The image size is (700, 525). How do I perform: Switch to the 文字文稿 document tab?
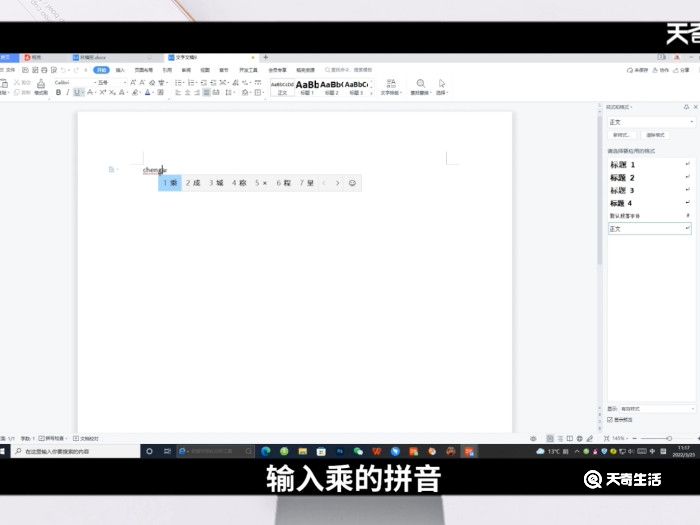click(211, 58)
